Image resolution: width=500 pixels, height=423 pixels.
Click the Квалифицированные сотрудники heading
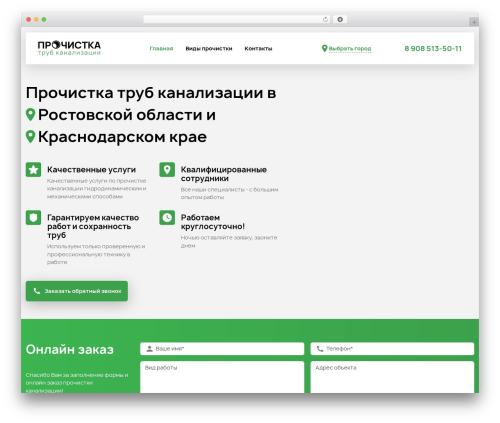click(x=224, y=174)
